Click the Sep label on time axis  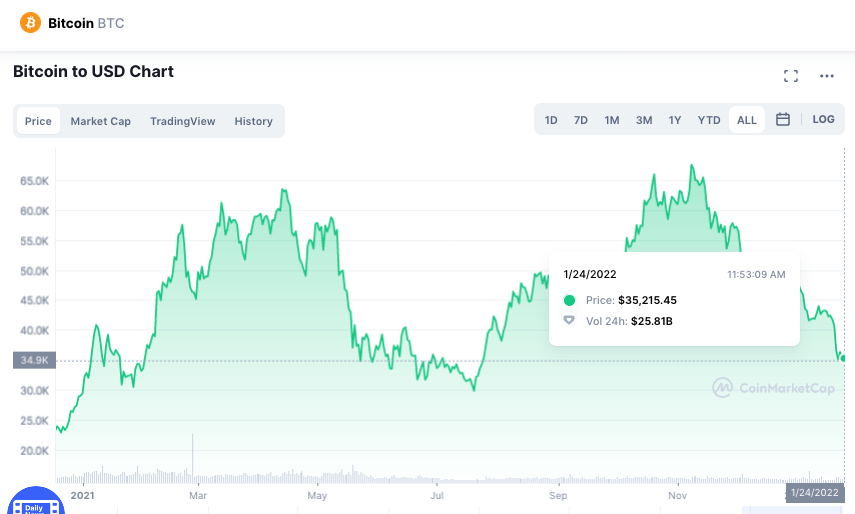click(x=558, y=495)
